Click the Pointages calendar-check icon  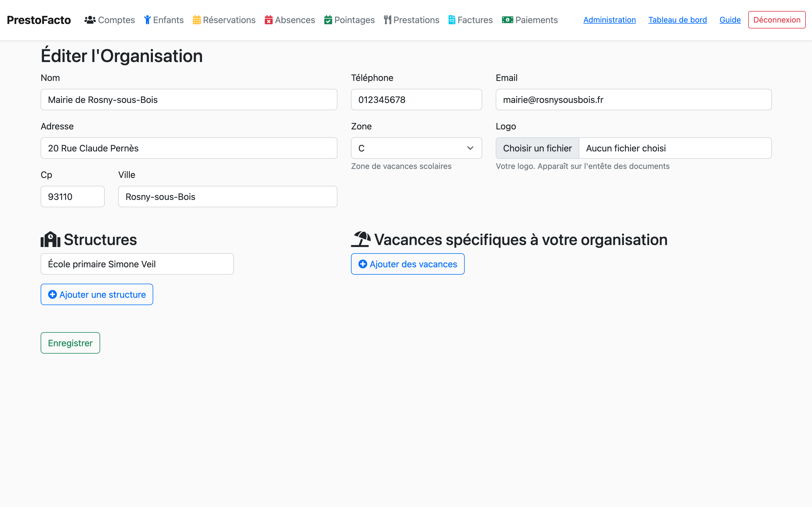(328, 20)
